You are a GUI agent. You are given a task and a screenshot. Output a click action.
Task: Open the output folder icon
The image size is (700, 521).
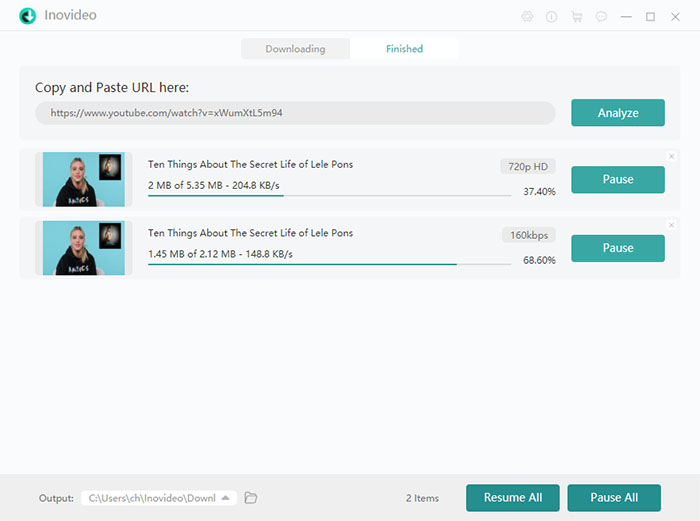click(x=251, y=498)
